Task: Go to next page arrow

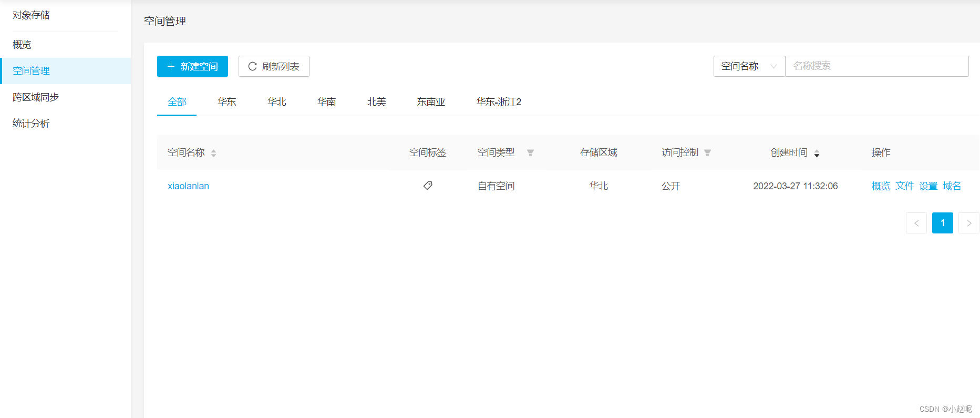Action: point(969,223)
